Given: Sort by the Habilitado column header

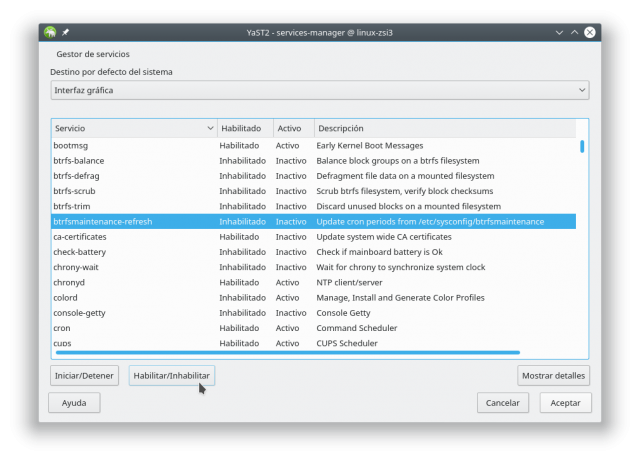Looking at the screenshot, I should point(245,128).
